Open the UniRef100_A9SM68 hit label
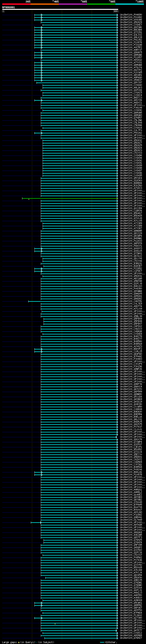146x644 pixels. [x=131, y=636]
